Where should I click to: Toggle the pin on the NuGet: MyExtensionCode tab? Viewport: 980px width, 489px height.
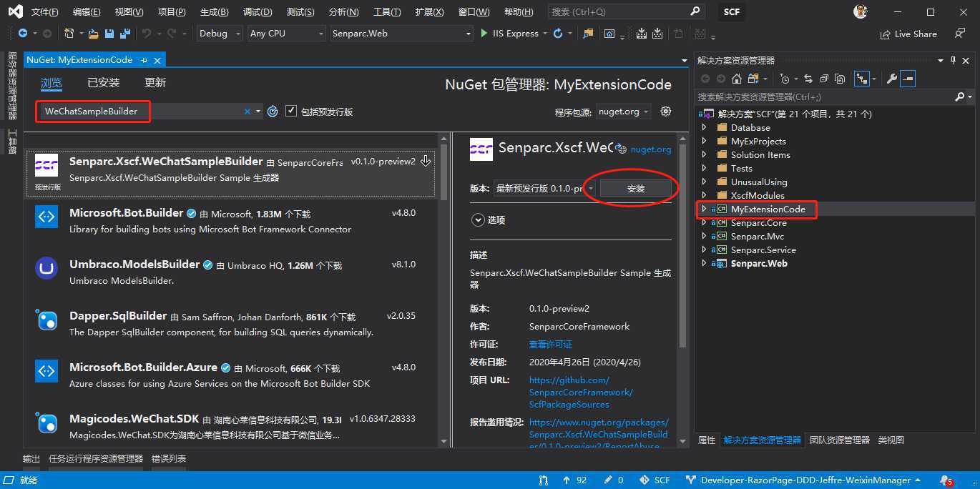[x=144, y=60]
